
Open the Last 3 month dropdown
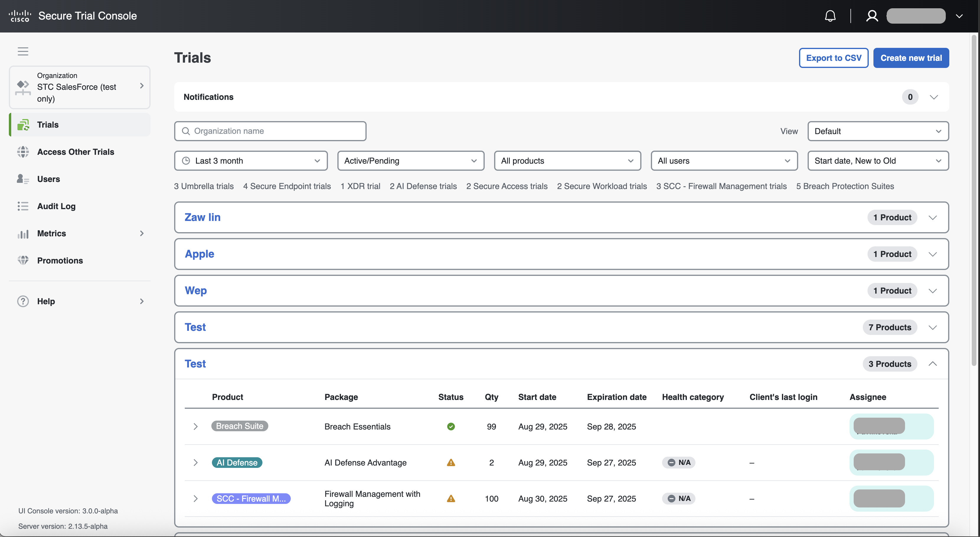(251, 161)
